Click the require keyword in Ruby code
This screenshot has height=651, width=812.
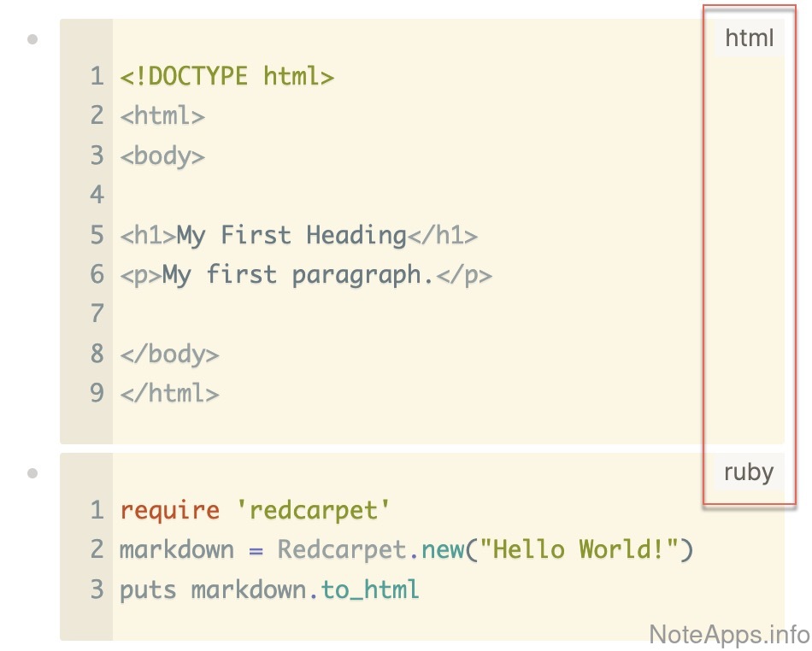click(x=169, y=511)
